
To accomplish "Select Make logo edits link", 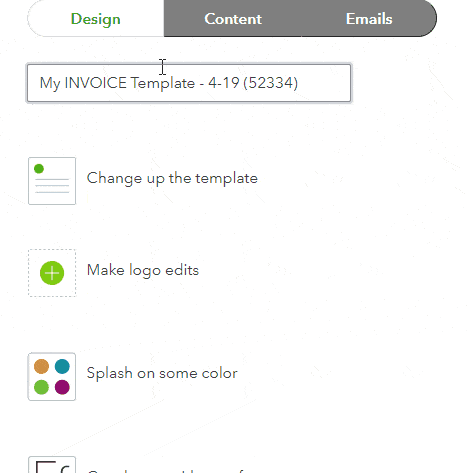I will pos(143,270).
